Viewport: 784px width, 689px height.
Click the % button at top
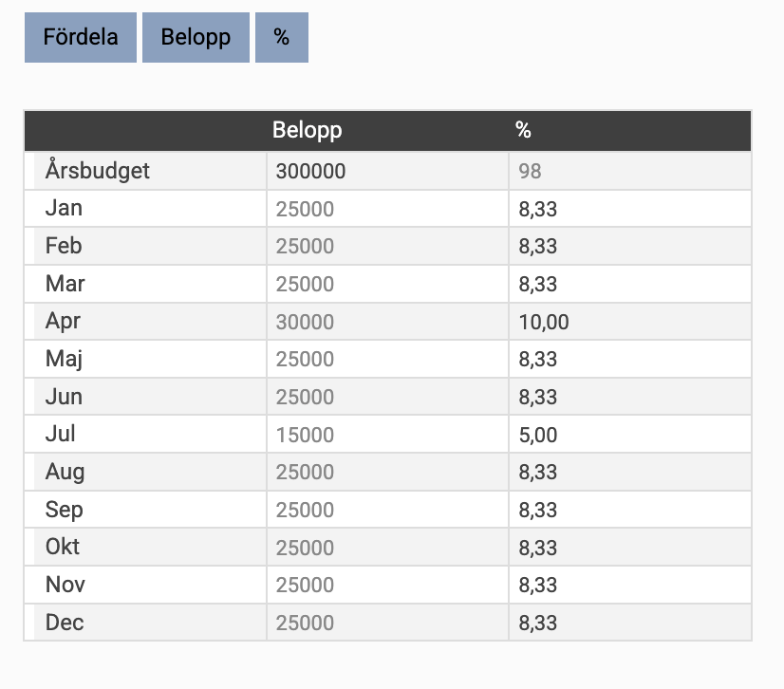pyautogui.click(x=282, y=38)
